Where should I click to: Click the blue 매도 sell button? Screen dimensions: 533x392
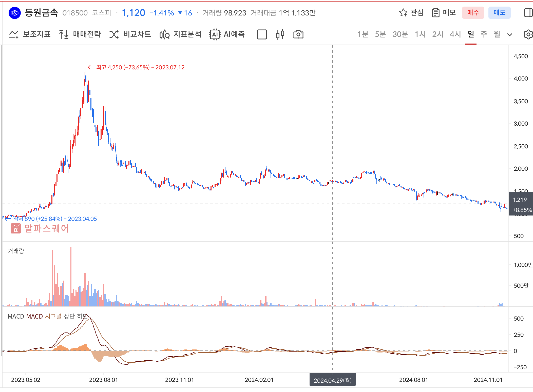[499, 12]
